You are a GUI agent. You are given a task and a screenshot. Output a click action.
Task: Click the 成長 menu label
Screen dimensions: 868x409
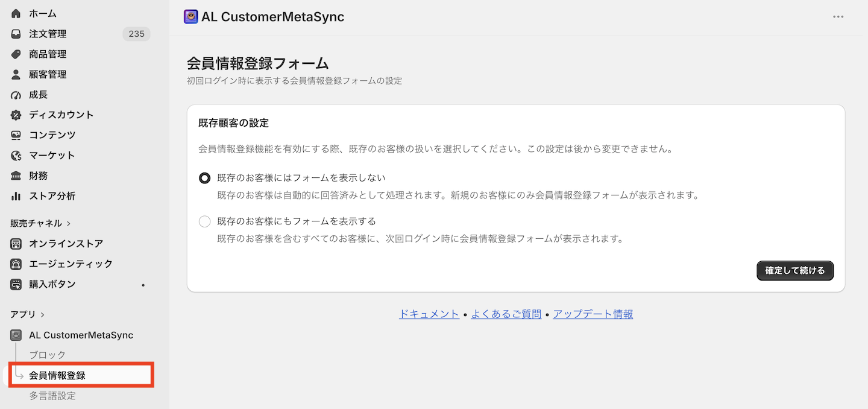38,95
